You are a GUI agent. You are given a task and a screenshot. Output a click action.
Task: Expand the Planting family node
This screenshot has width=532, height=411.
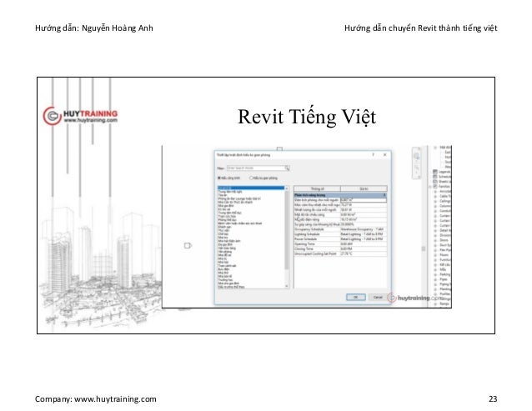pyautogui.click(x=435, y=289)
